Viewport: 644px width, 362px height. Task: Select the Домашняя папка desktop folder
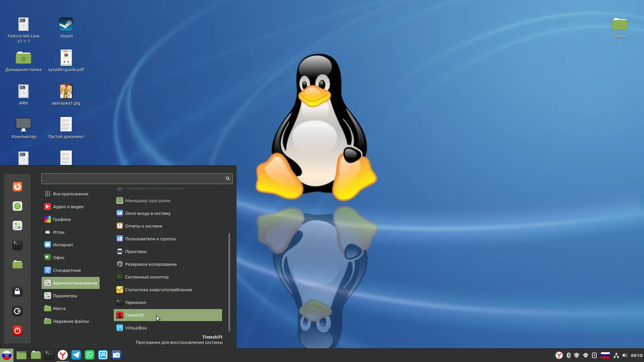[x=24, y=61]
